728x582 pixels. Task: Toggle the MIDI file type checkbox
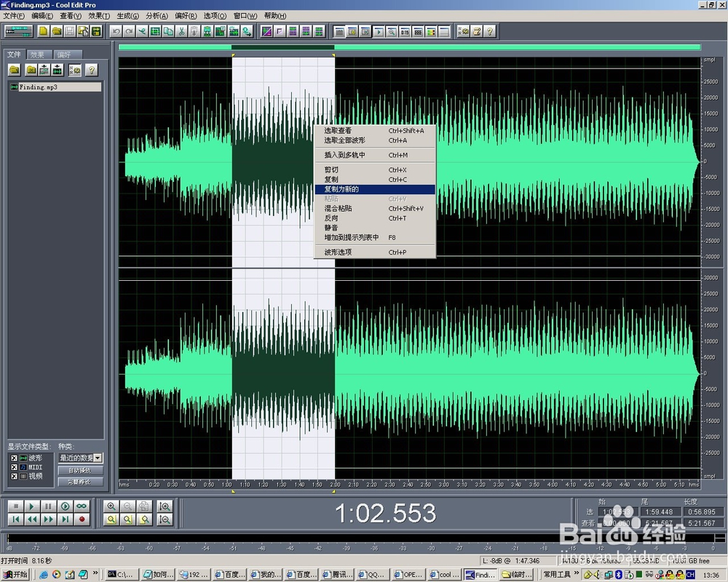(x=14, y=467)
